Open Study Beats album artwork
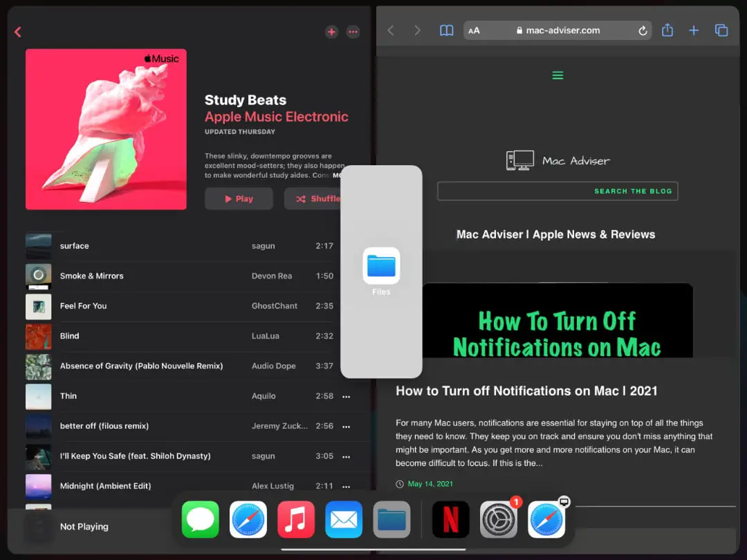The image size is (747, 560). point(106,129)
